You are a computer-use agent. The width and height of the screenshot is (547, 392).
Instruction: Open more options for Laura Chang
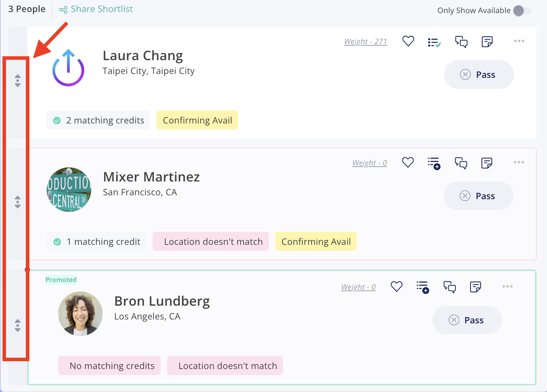[519, 41]
